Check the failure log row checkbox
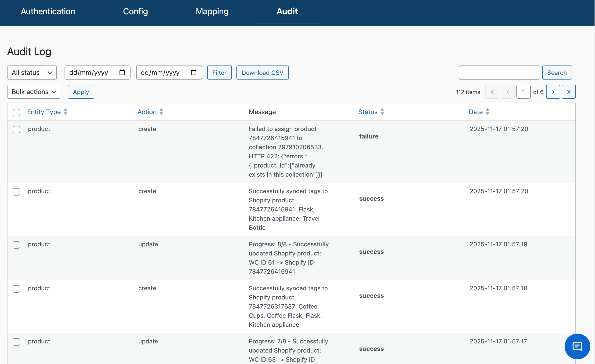The width and height of the screenshot is (595, 364). 16,129
